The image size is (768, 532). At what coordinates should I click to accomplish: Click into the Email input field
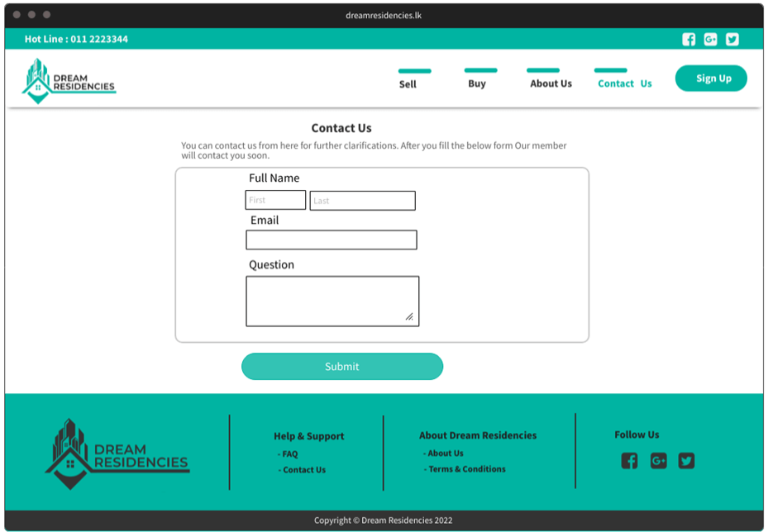pos(332,240)
